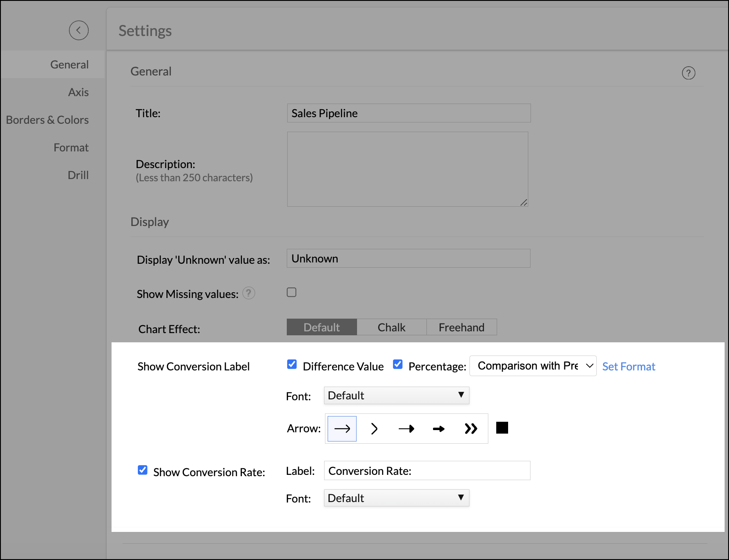Expand the conversion label Font dropdown
Image resolution: width=729 pixels, height=560 pixels.
396,395
